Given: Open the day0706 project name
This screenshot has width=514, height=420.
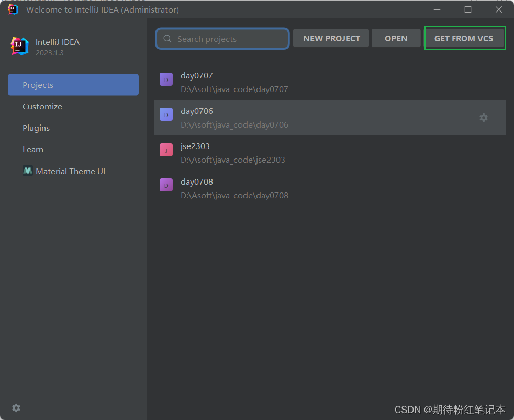Looking at the screenshot, I should 197,111.
